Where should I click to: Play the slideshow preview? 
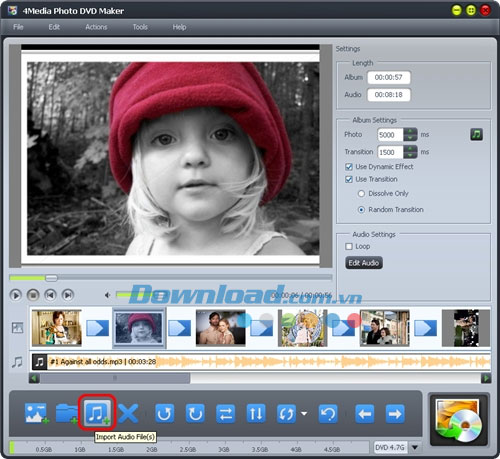[x=16, y=295]
